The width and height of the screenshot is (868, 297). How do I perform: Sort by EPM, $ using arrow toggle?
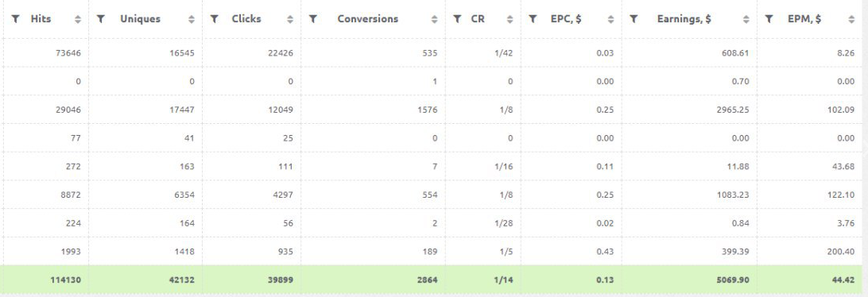click(851, 19)
